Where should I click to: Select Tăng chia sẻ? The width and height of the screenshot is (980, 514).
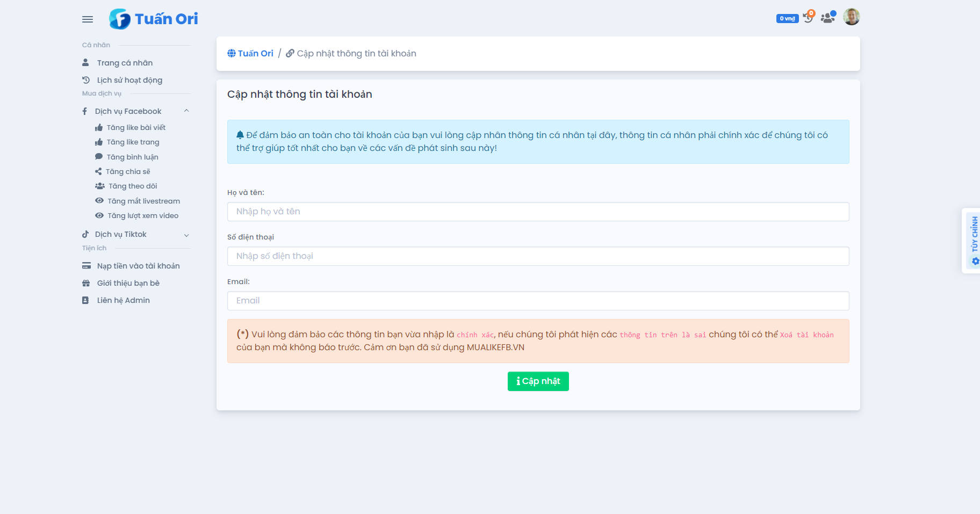tap(128, 171)
